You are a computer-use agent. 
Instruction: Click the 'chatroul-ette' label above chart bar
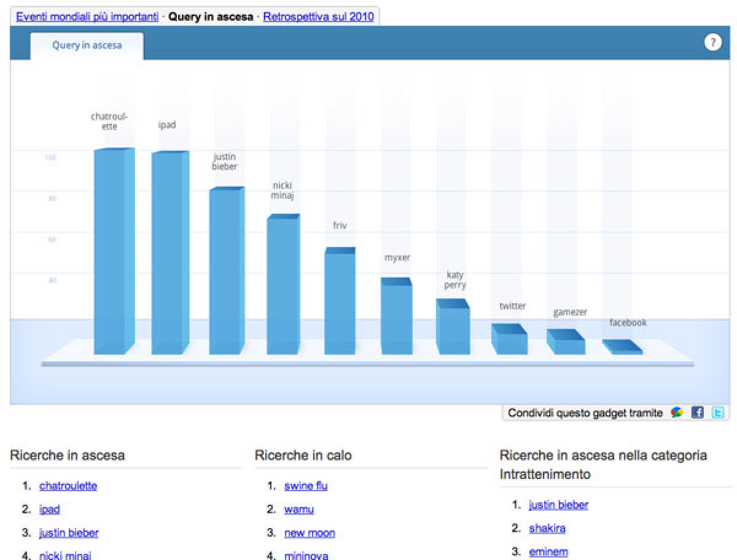tap(109, 121)
